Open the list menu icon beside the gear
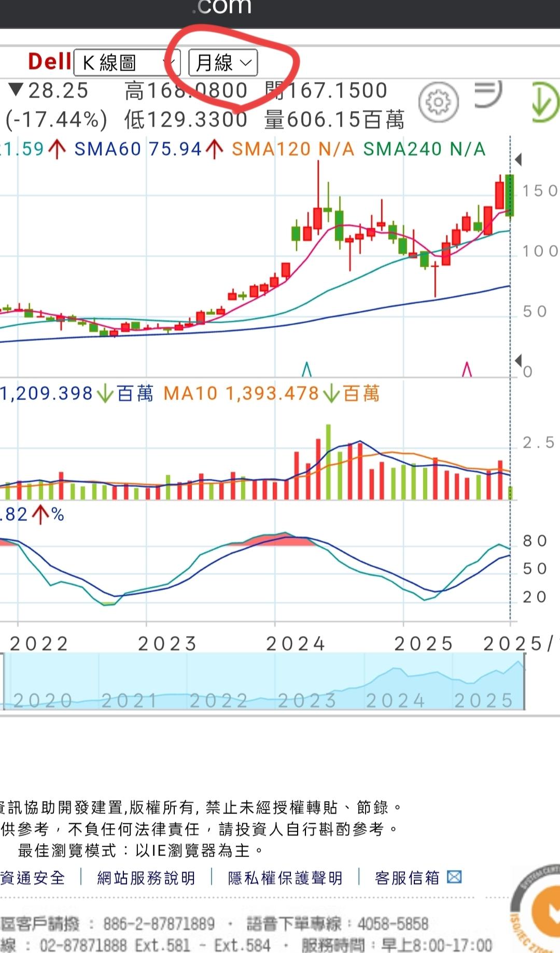The image size is (560, 953). [488, 94]
